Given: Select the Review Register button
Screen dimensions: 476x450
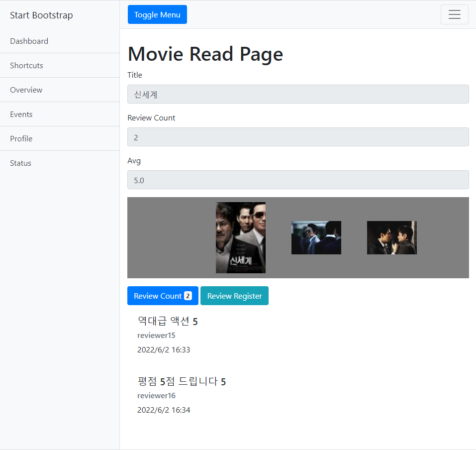Looking at the screenshot, I should coord(234,295).
